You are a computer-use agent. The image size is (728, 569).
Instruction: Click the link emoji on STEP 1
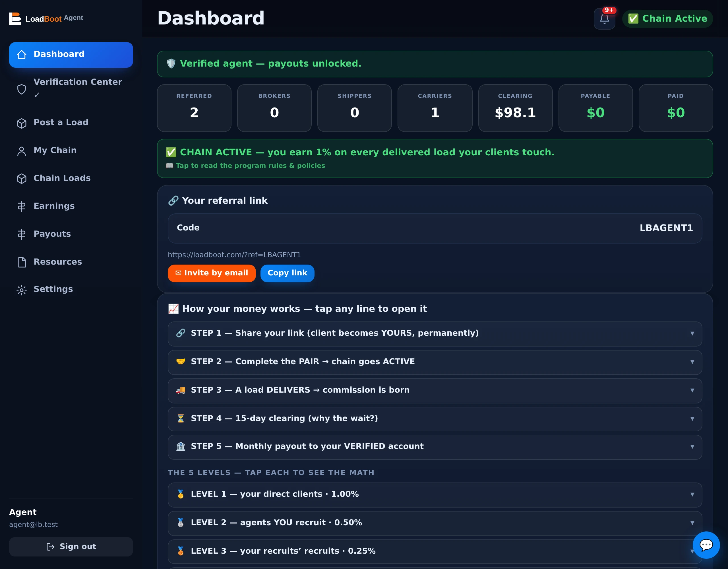[x=181, y=333]
